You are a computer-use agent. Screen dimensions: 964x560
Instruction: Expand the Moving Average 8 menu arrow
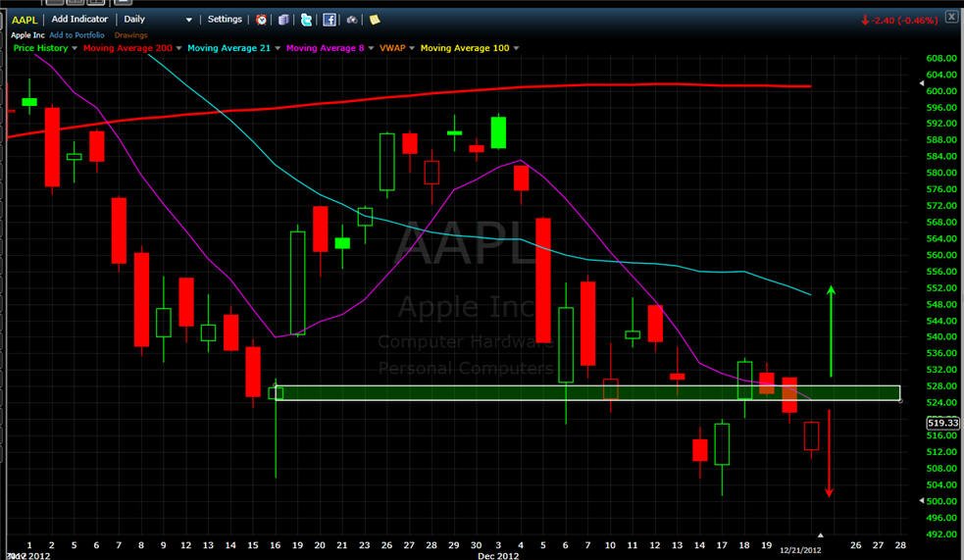(x=371, y=48)
